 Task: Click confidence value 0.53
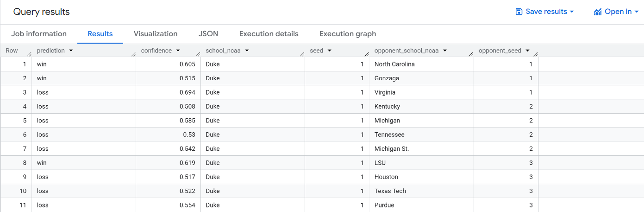(x=189, y=135)
